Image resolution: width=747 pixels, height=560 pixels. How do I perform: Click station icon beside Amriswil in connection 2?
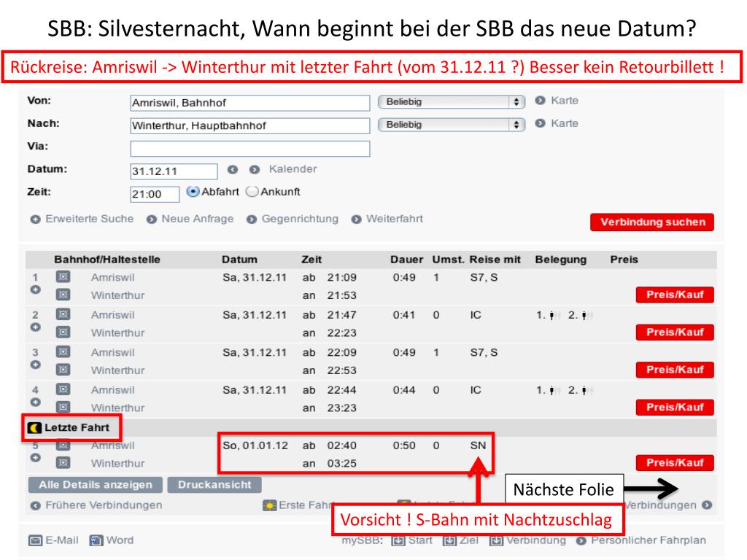[x=63, y=314]
